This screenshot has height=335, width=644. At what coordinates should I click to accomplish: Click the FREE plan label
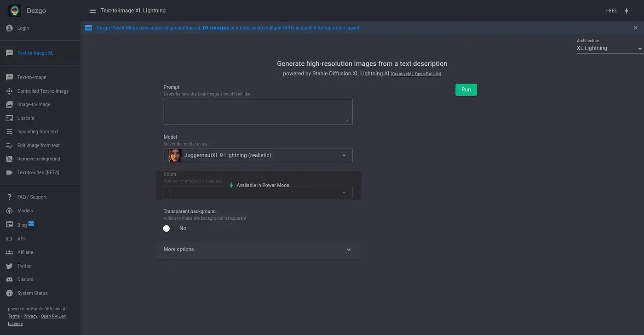click(x=611, y=11)
